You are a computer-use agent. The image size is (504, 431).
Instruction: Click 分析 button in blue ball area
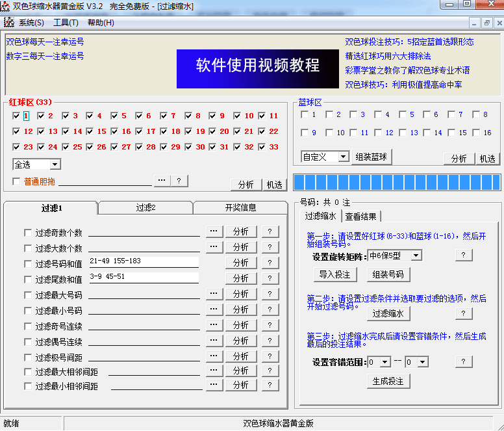pyautogui.click(x=459, y=159)
